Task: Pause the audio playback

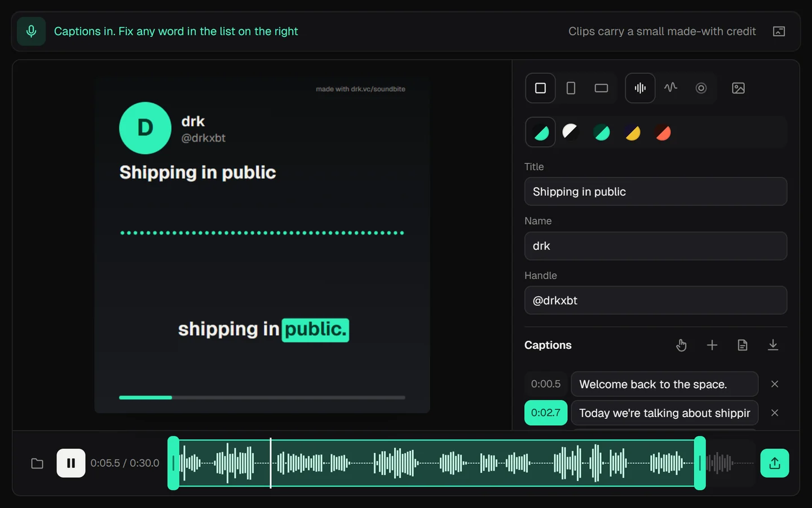Action: coord(71,463)
